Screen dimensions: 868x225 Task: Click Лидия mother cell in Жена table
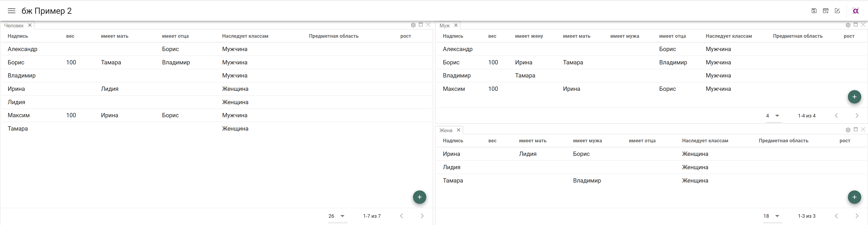click(x=528, y=154)
